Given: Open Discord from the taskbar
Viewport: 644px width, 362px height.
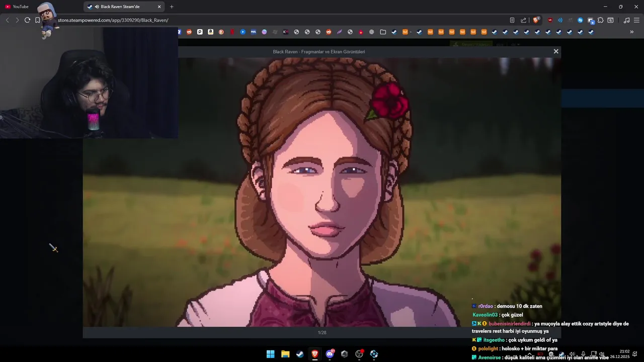Looking at the screenshot, I should [x=330, y=354].
